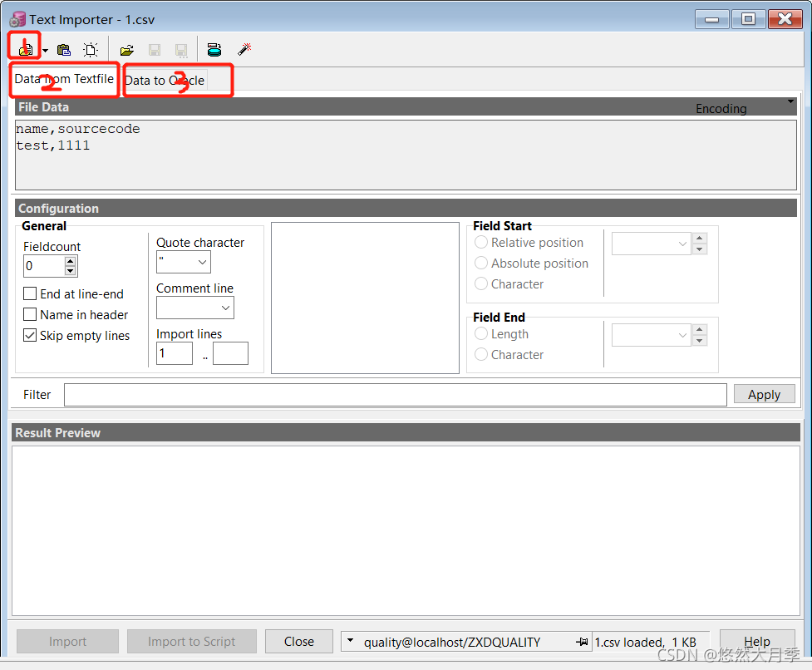The height and width of the screenshot is (670, 812).
Task: Open the Field End value dropdown
Action: tap(682, 336)
